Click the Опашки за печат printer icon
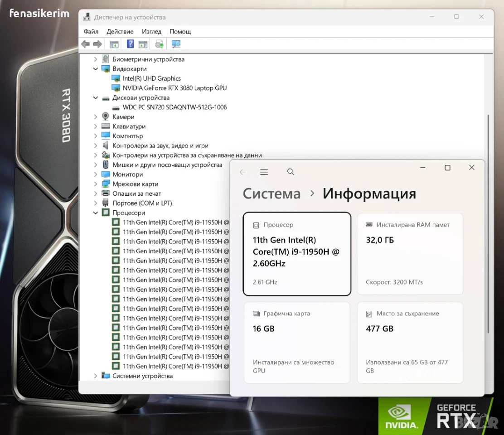Screen dimensions: 504x435 [x=106, y=193]
